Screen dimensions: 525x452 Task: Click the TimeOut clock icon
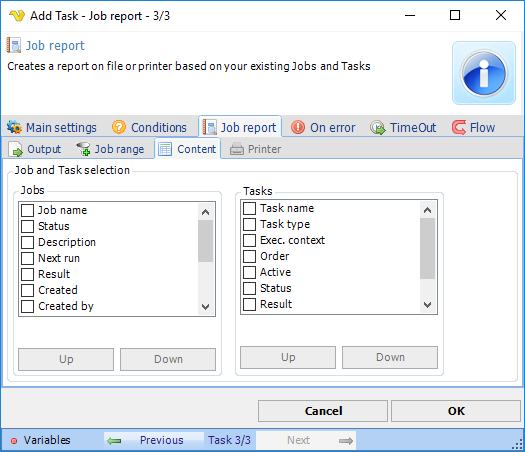point(378,127)
